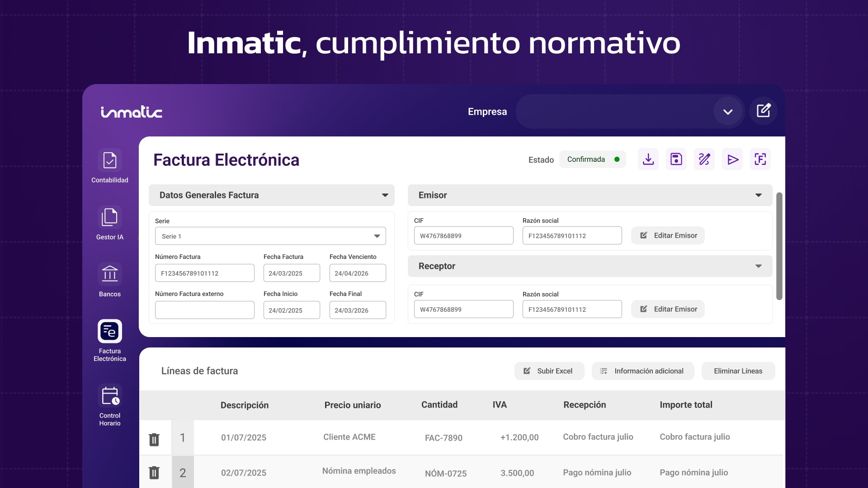Click the Número Factura externo field
The height and width of the screenshot is (488, 868).
(204, 310)
